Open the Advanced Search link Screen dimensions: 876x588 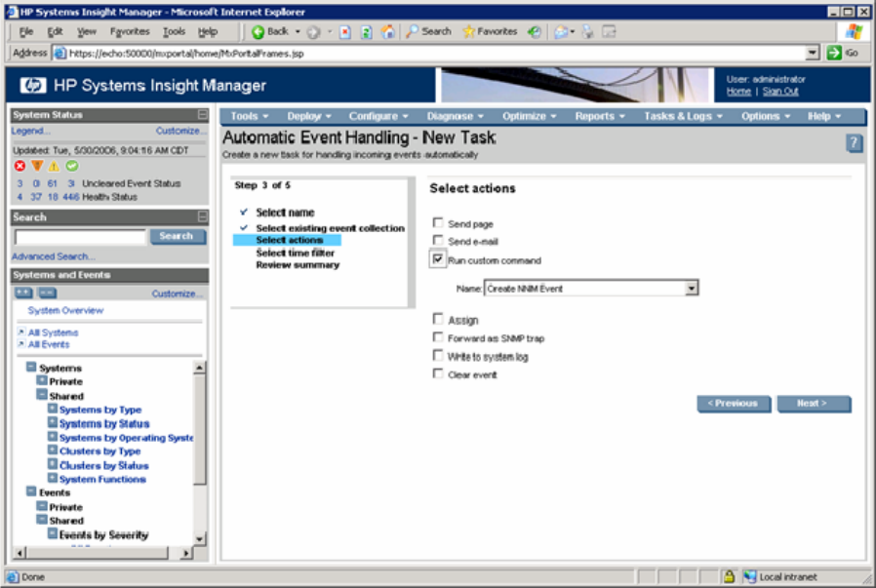point(53,256)
